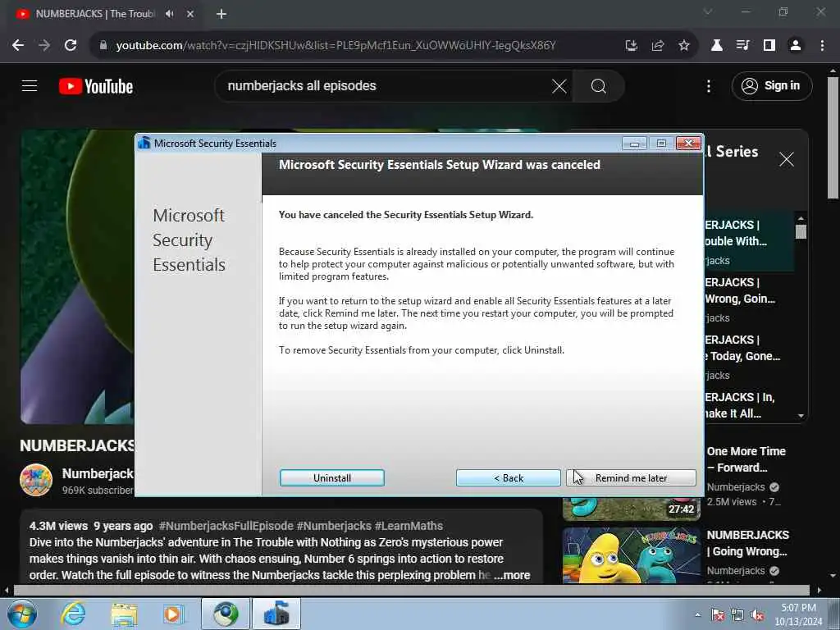This screenshot has height=630, width=840.
Task: Click the taskbar clock showing 5:07 PM
Action: [x=798, y=614]
